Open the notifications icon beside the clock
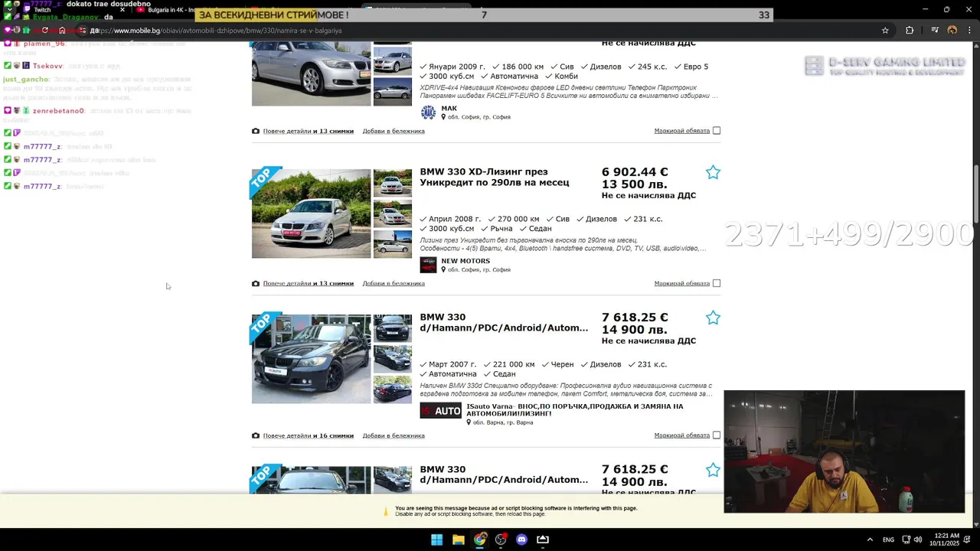The width and height of the screenshot is (980, 551). pos(967,540)
